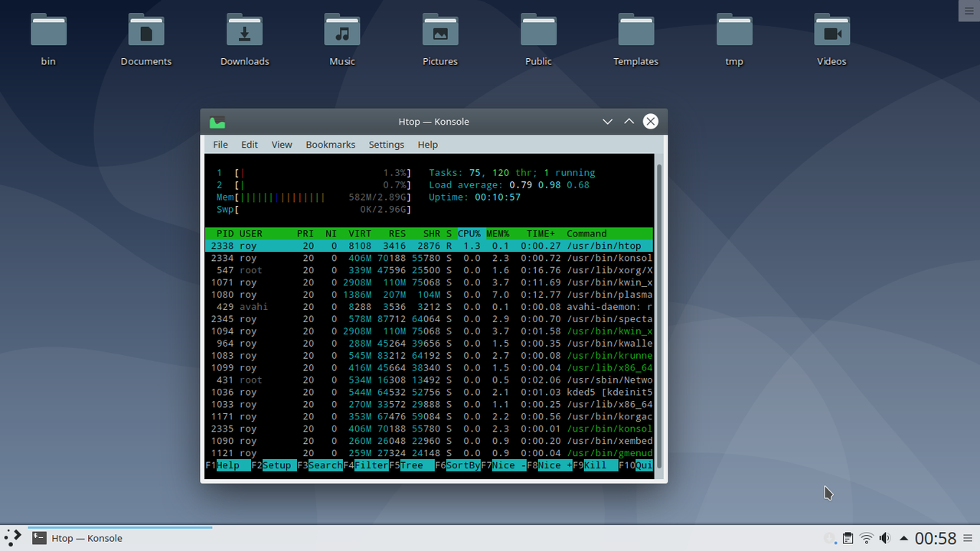This screenshot has height=551, width=980.
Task: Open the Bookmarks menu
Action: pos(331,145)
